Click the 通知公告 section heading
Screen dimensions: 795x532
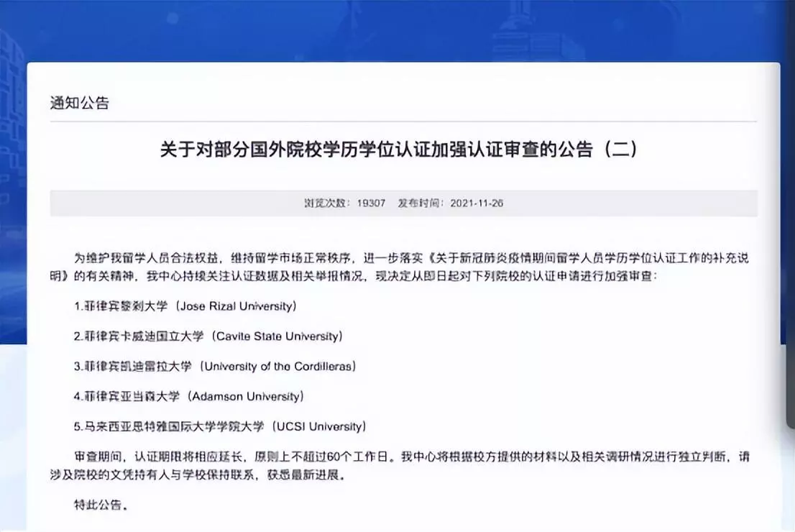click(x=80, y=103)
